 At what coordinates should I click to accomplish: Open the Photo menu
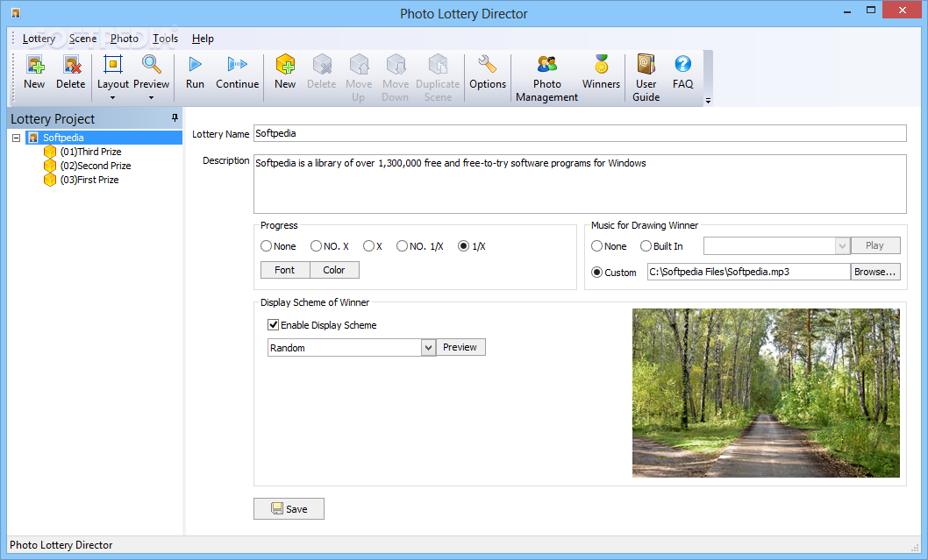tap(125, 39)
